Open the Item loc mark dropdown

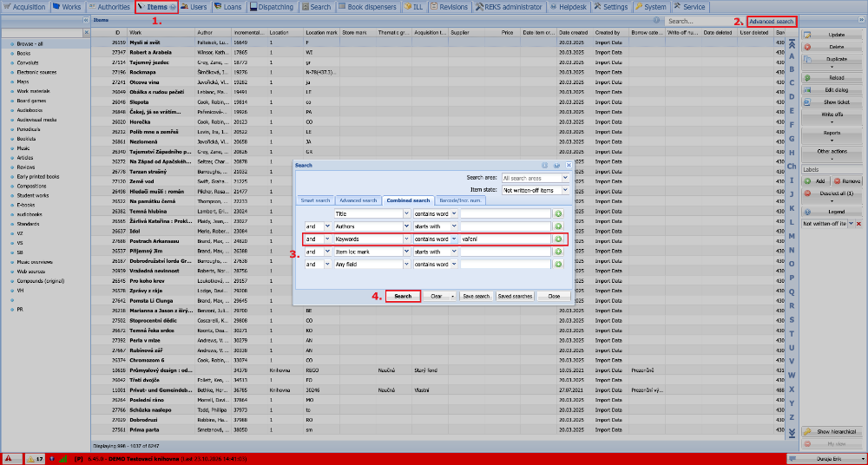click(406, 252)
